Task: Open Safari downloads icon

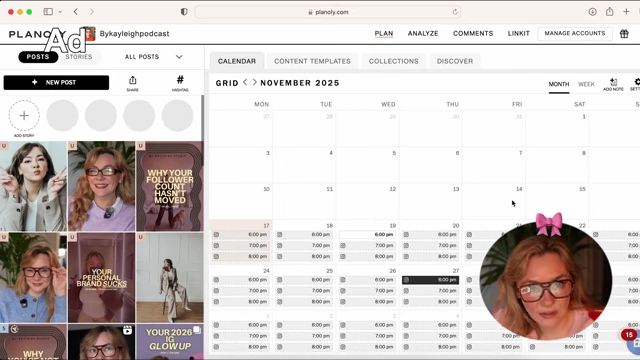Action: 592,12
